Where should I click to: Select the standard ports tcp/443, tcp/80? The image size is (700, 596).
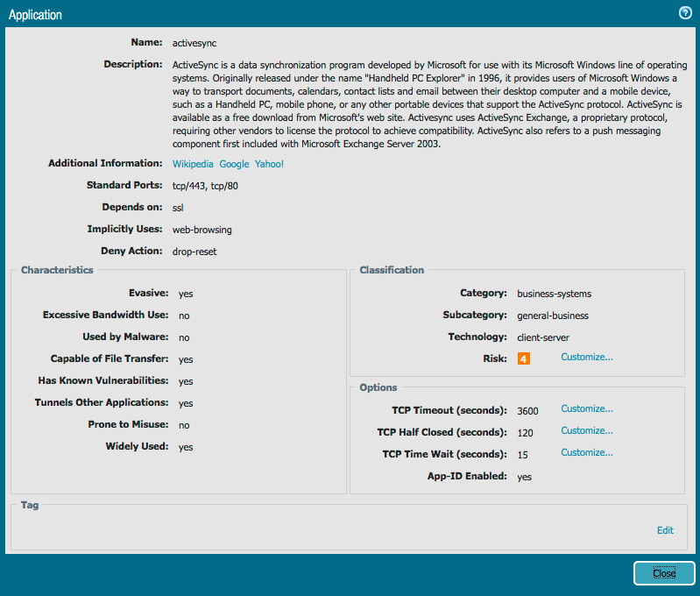(x=205, y=186)
